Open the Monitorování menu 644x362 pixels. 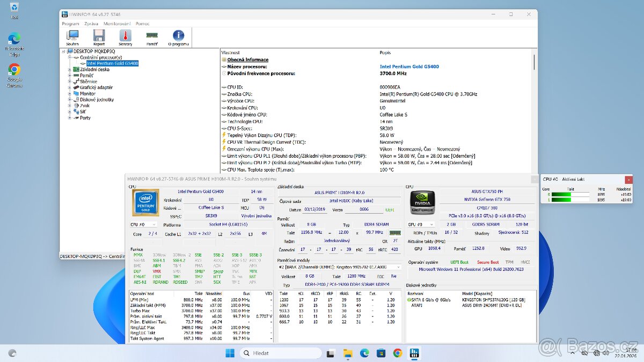coord(118,23)
